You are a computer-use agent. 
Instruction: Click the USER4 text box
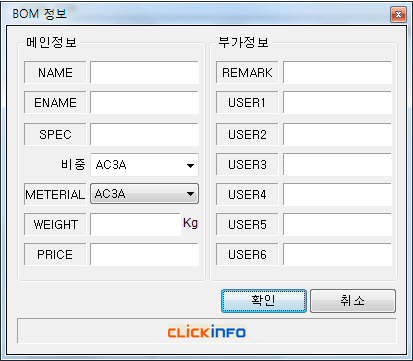337,194
